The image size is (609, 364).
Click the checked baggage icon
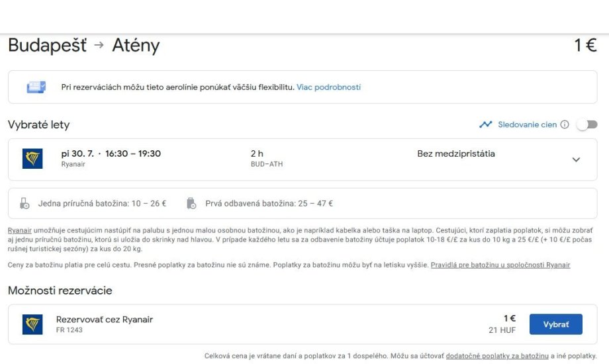click(191, 203)
